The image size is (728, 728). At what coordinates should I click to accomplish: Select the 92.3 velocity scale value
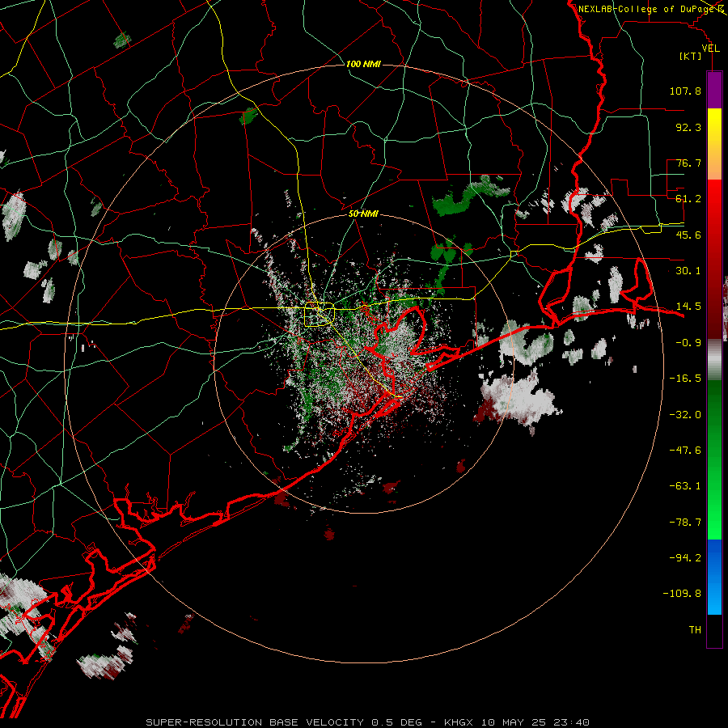688,127
